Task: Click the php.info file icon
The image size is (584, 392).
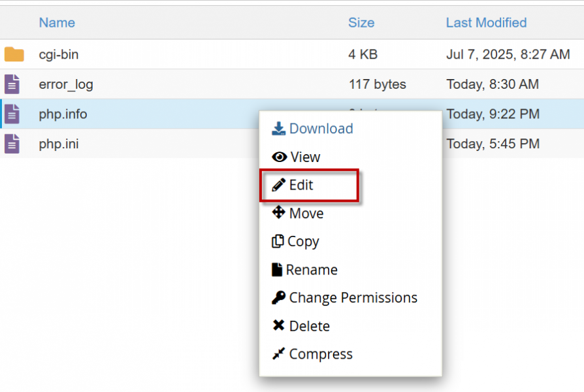Action: tap(12, 114)
